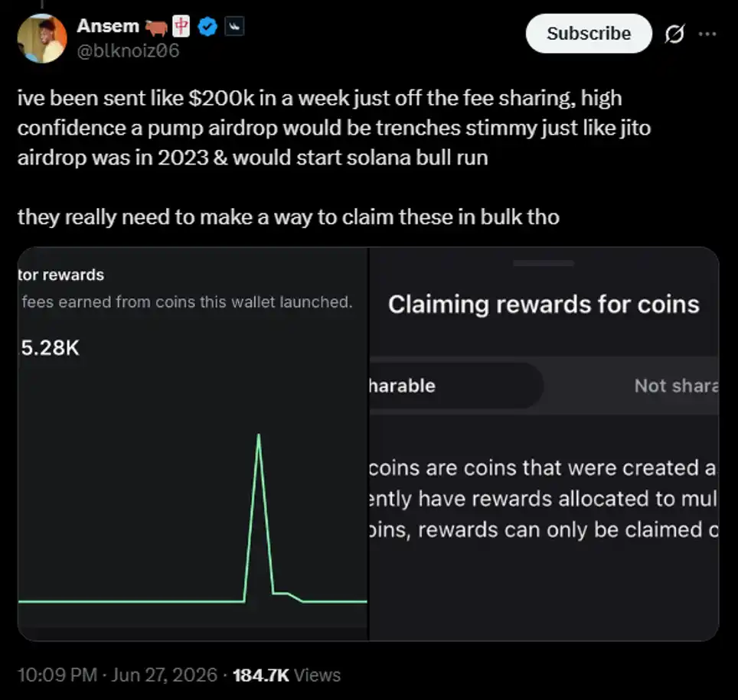The image size is (738, 700).
Task: Select the Not sharable tab
Action: [x=676, y=386]
